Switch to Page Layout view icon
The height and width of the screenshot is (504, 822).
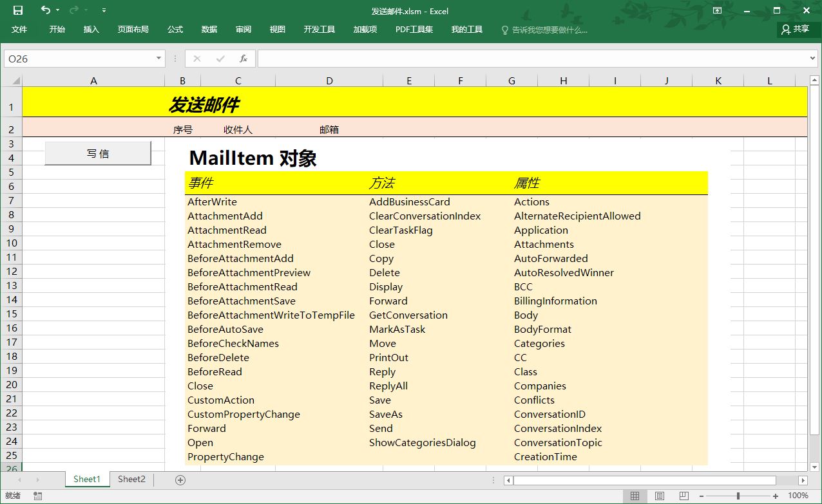click(x=659, y=496)
